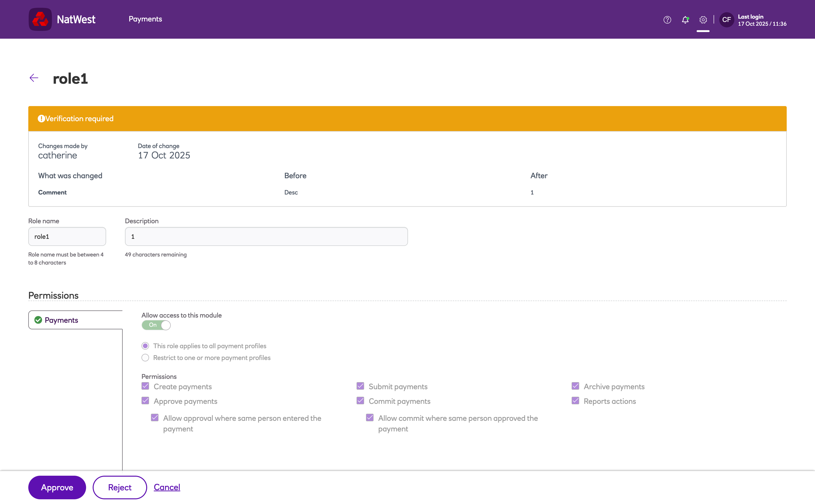Click the Reject button

pos(120,487)
